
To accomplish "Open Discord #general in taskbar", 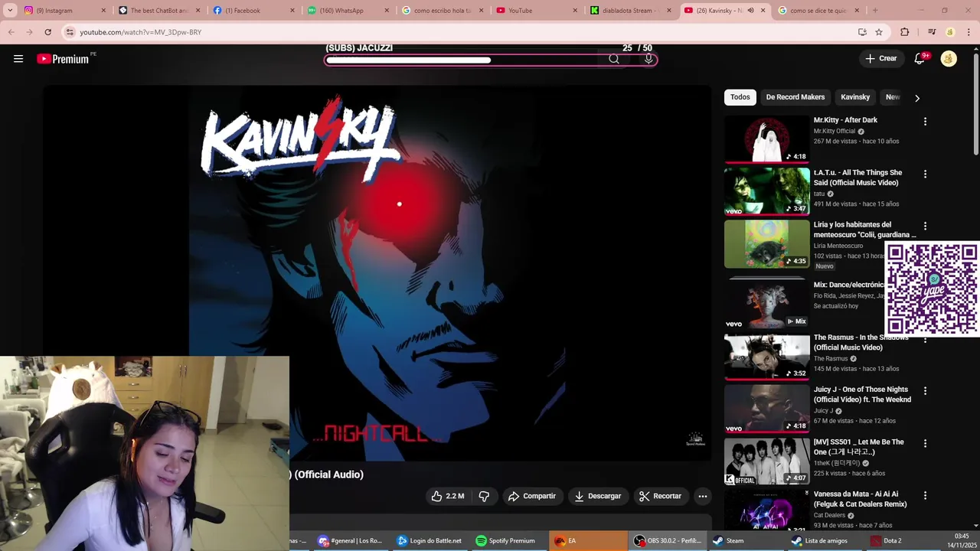I will click(x=350, y=540).
